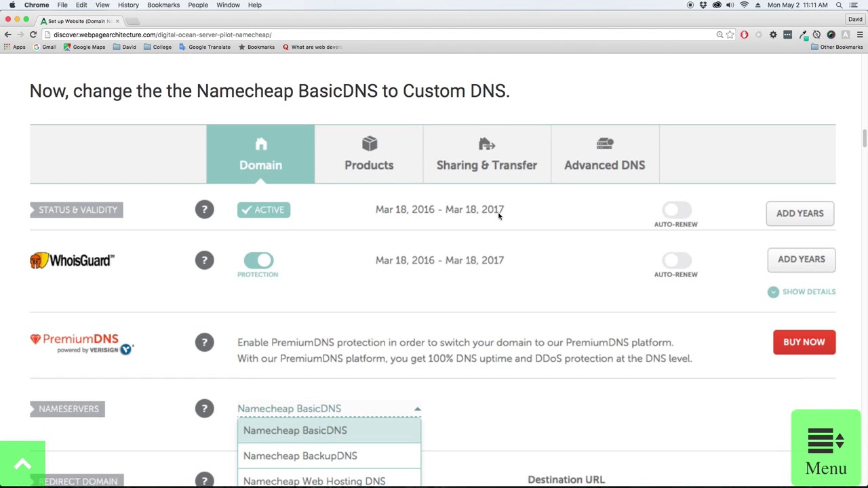Click the browser address bar

[380, 35]
